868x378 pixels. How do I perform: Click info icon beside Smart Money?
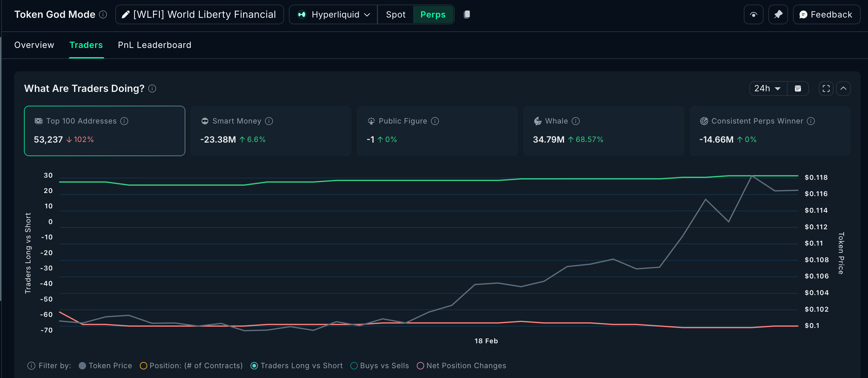(x=269, y=121)
